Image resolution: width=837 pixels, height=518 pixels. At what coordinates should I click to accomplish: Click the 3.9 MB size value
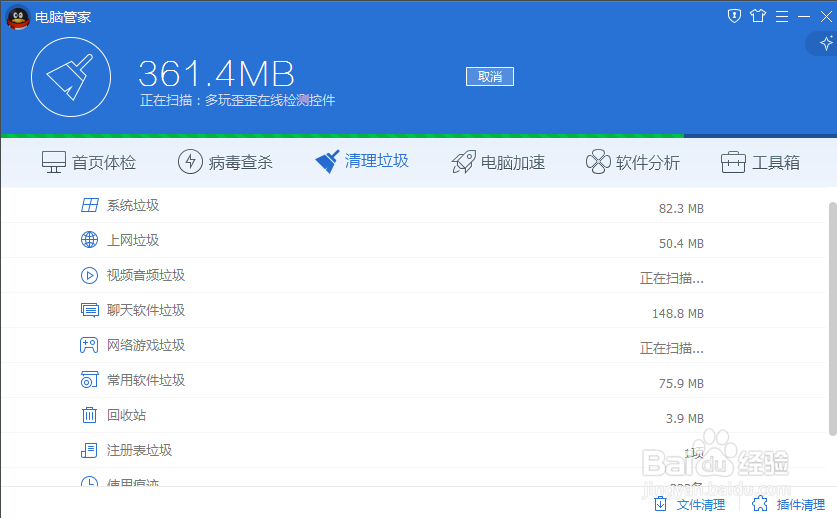pos(685,419)
